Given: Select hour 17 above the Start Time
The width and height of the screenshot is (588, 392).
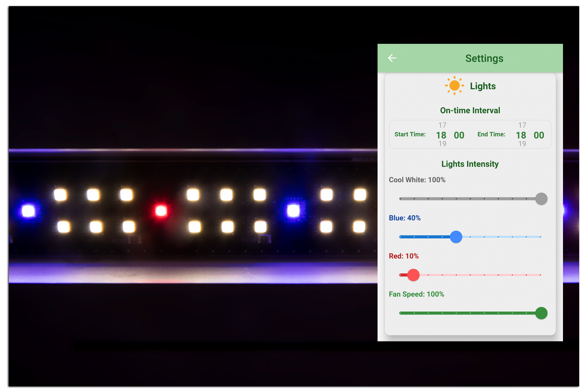Looking at the screenshot, I should 442,125.
